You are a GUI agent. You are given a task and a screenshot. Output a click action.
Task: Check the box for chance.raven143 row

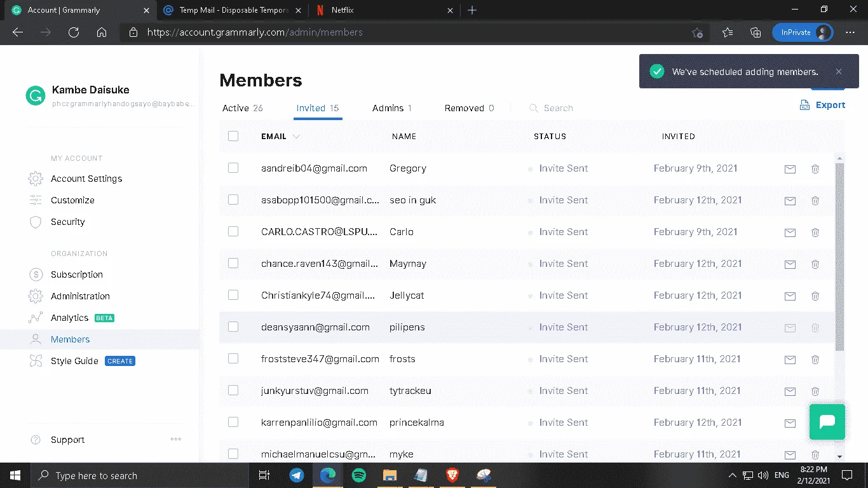tap(233, 263)
